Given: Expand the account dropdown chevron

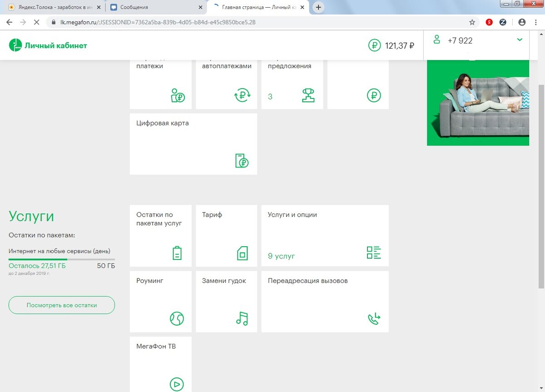Looking at the screenshot, I should click(520, 40).
